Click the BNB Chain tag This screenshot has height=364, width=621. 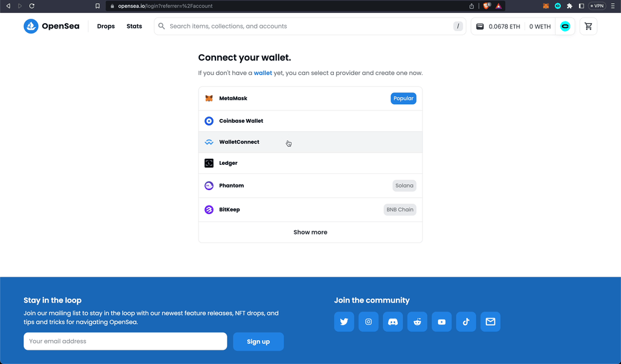[400, 209]
